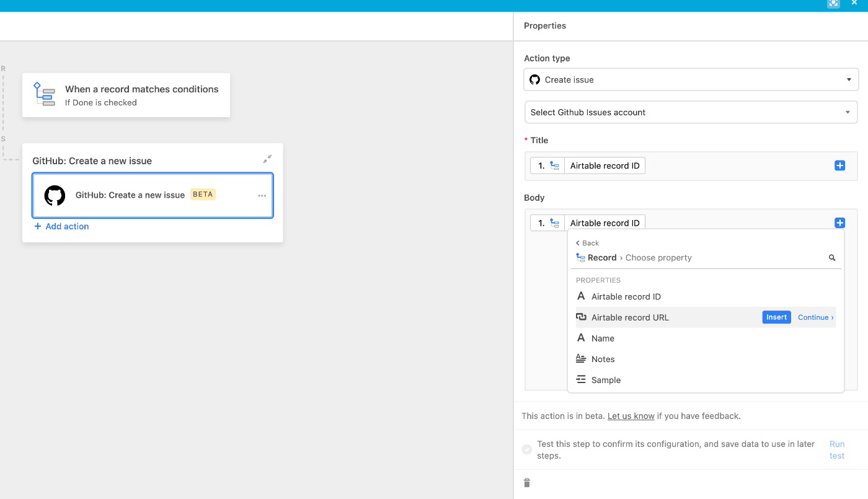Select the Sample property
Screen dimensions: 868x499
[706, 380]
